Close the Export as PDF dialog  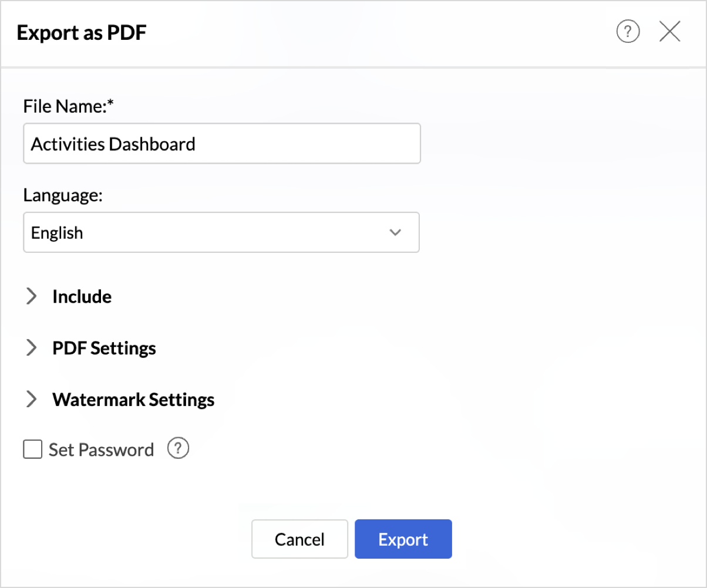669,32
